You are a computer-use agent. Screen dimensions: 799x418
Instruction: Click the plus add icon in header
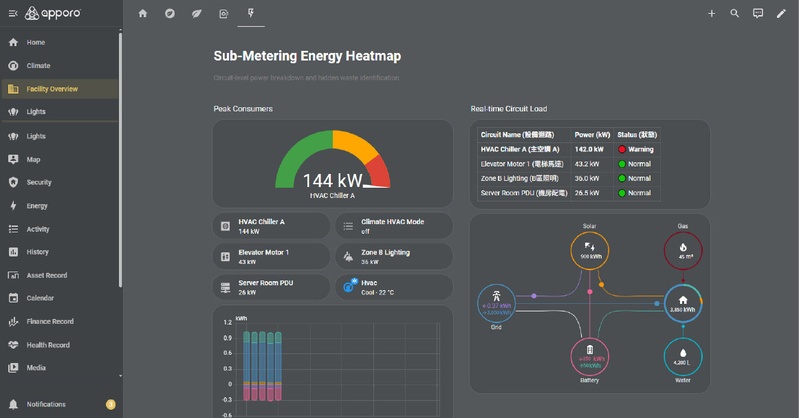(711, 14)
